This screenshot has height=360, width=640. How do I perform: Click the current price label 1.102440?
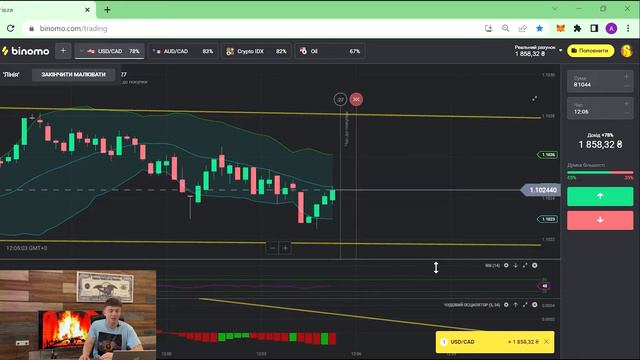click(542, 190)
